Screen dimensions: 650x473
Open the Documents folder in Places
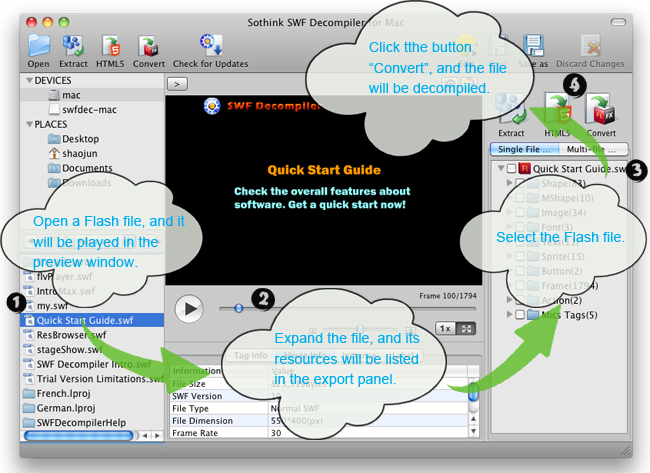[92, 168]
